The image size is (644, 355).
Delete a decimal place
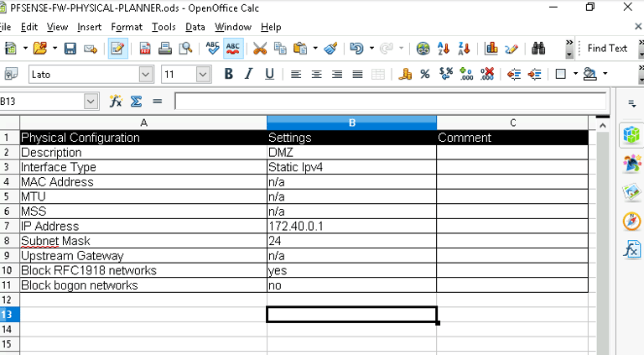487,75
